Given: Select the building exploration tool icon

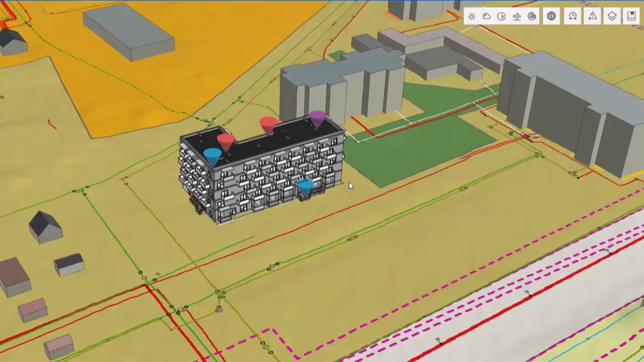Looking at the screenshot, I should 517,16.
